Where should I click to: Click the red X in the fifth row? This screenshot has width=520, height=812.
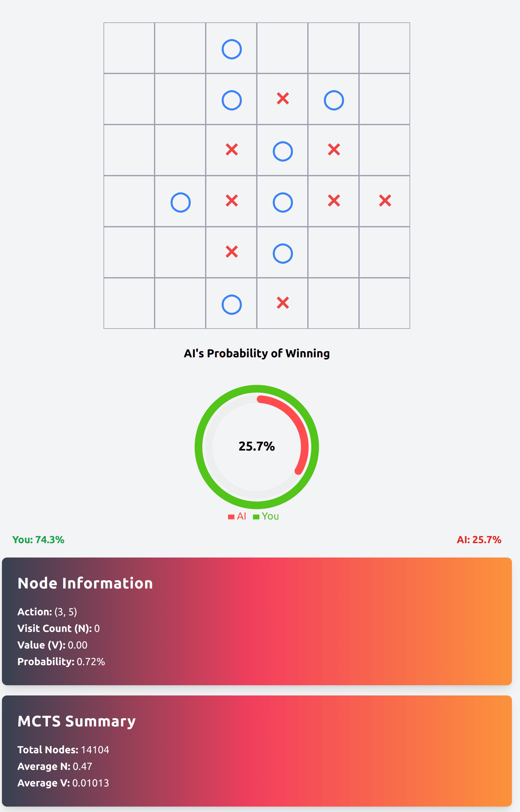[232, 252]
